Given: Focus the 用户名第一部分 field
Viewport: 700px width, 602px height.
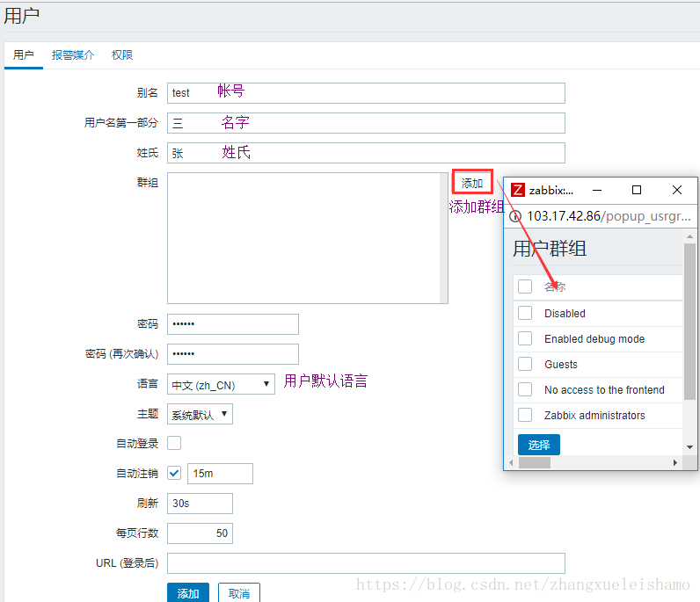Looking at the screenshot, I should 366,123.
